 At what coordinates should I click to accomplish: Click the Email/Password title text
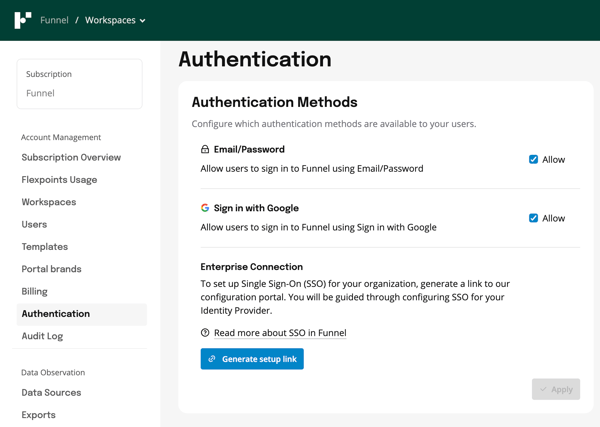coord(249,149)
